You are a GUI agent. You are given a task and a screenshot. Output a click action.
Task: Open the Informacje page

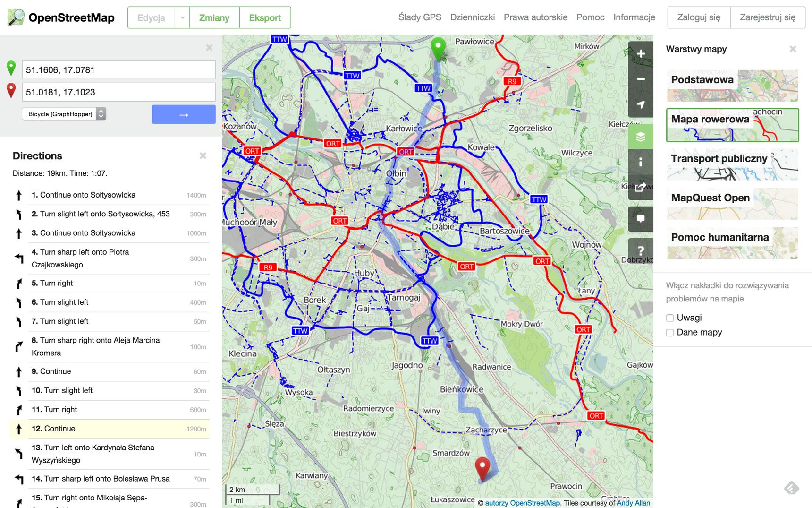[634, 17]
